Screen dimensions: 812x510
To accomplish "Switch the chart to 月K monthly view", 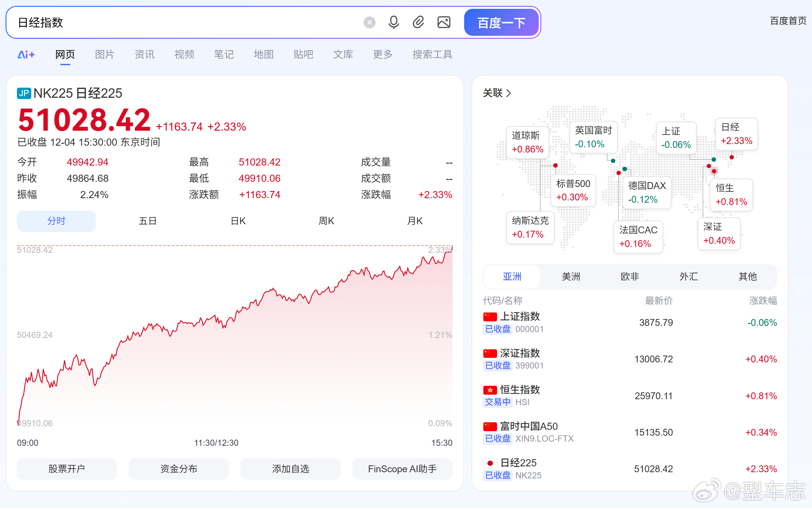I will pyautogui.click(x=415, y=221).
